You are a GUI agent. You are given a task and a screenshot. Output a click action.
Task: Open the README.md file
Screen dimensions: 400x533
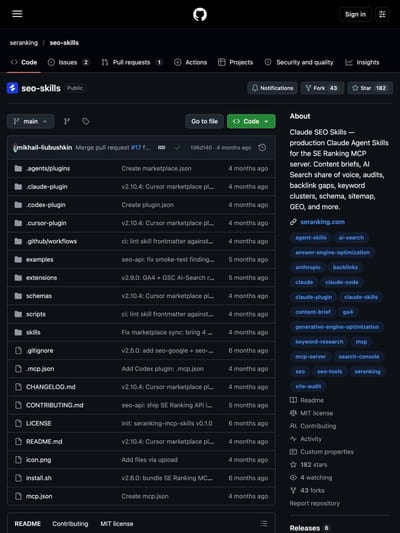coord(44,442)
